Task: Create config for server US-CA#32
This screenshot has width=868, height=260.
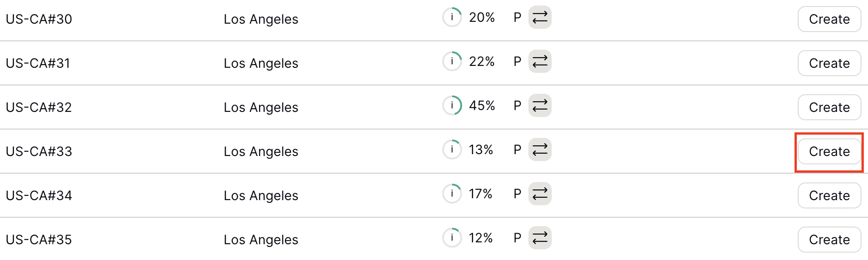Action: tap(829, 107)
